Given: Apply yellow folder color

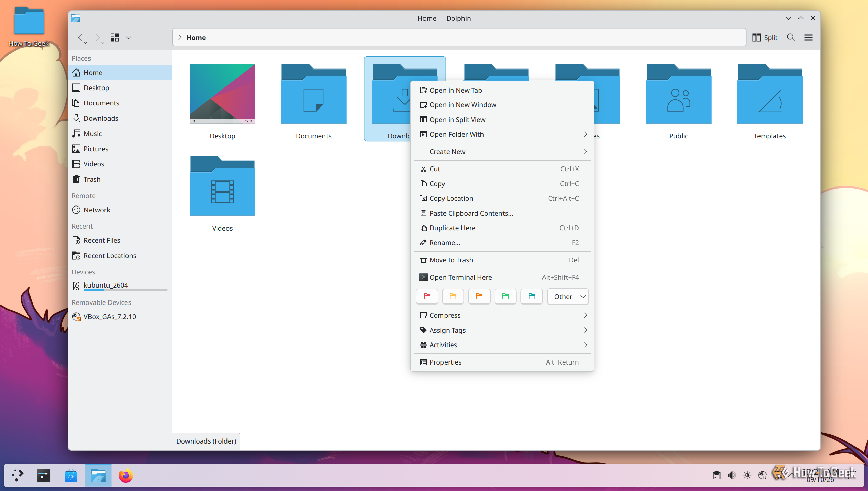Looking at the screenshot, I should (x=453, y=297).
